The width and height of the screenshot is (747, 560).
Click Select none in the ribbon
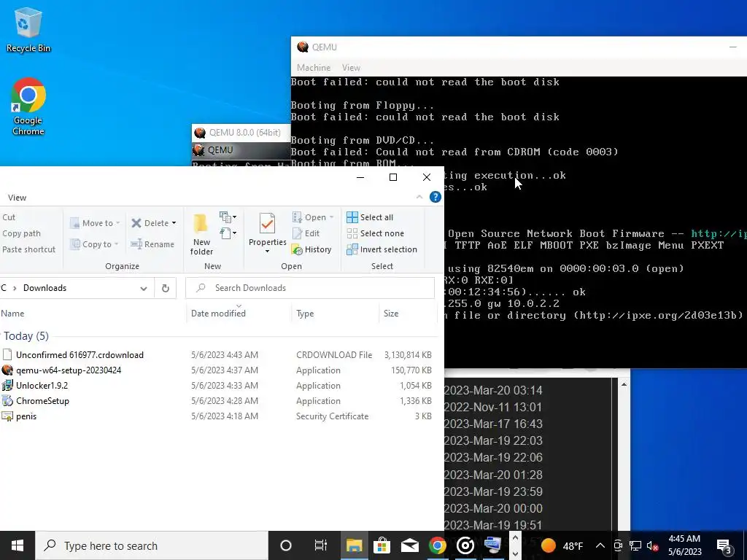pyautogui.click(x=376, y=233)
